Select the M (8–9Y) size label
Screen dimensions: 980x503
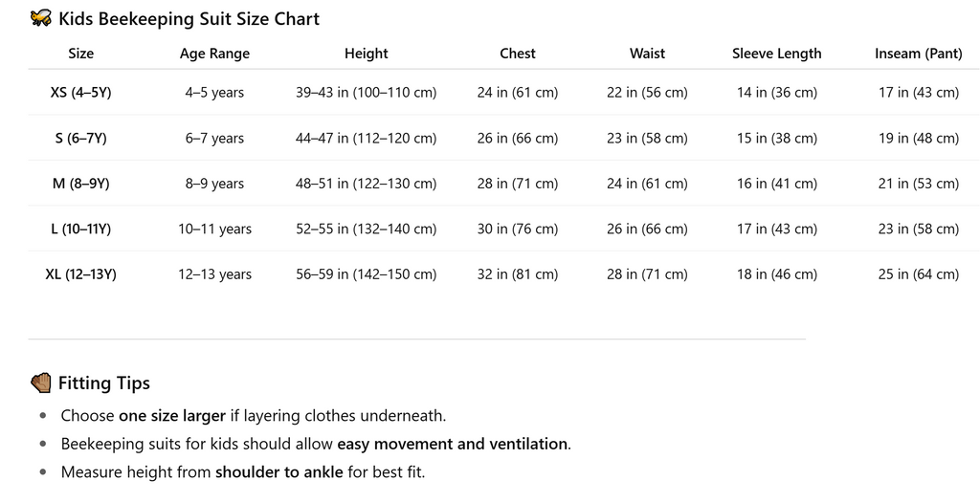pos(81,184)
